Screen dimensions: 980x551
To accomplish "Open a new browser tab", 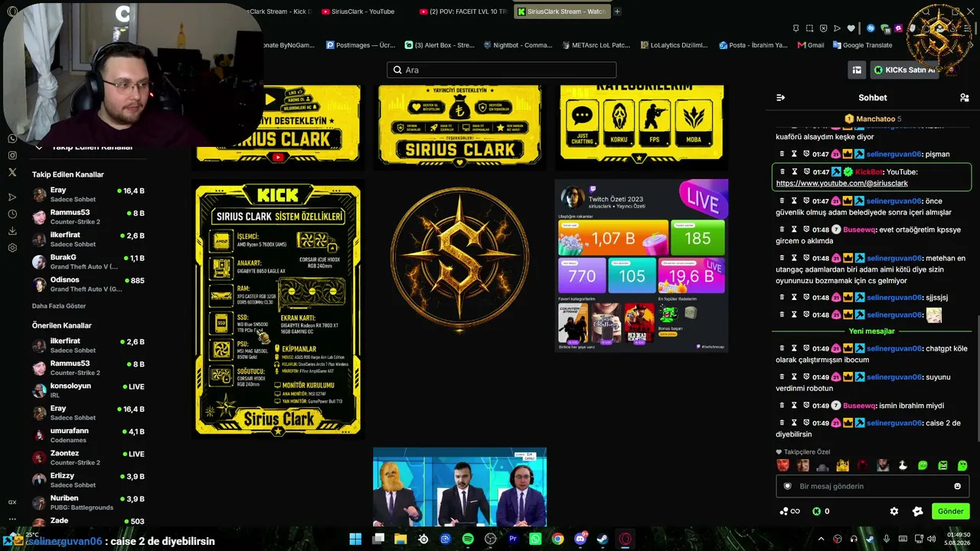I will [617, 11].
